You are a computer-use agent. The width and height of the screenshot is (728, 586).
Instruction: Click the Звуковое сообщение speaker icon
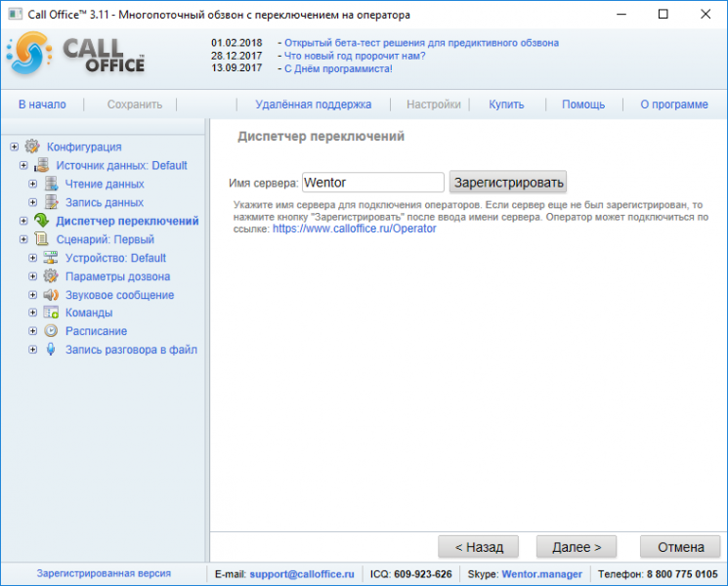coord(51,295)
